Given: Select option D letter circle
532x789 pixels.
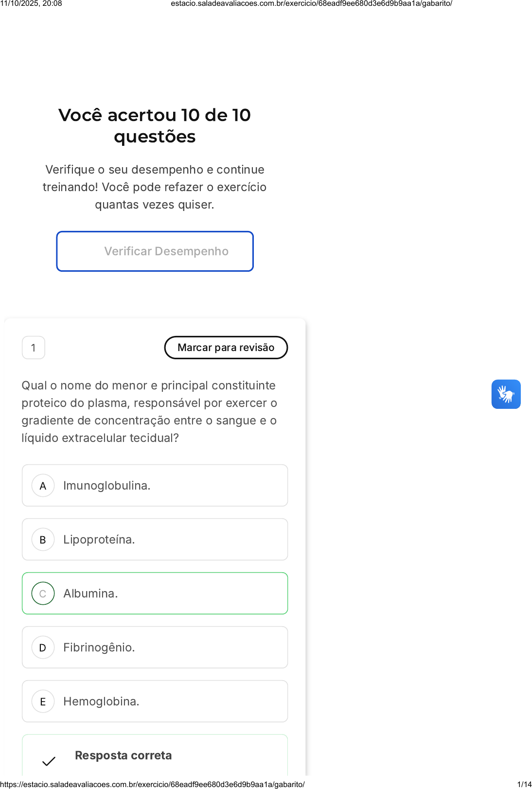Looking at the screenshot, I should tap(43, 648).
